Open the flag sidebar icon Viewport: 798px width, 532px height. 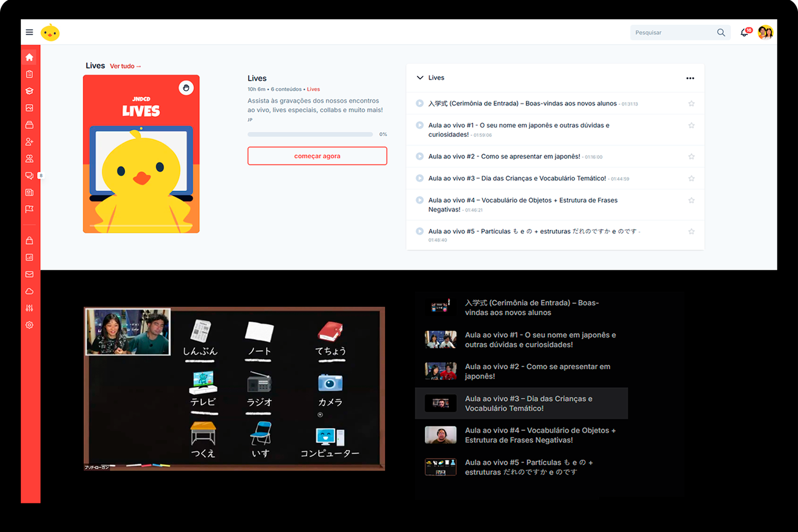(x=30, y=209)
